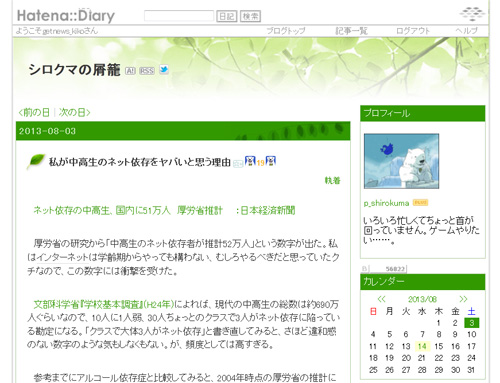This screenshot has height=383, width=500.
Task: Go to next day 次の日>
Action: [x=74, y=112]
